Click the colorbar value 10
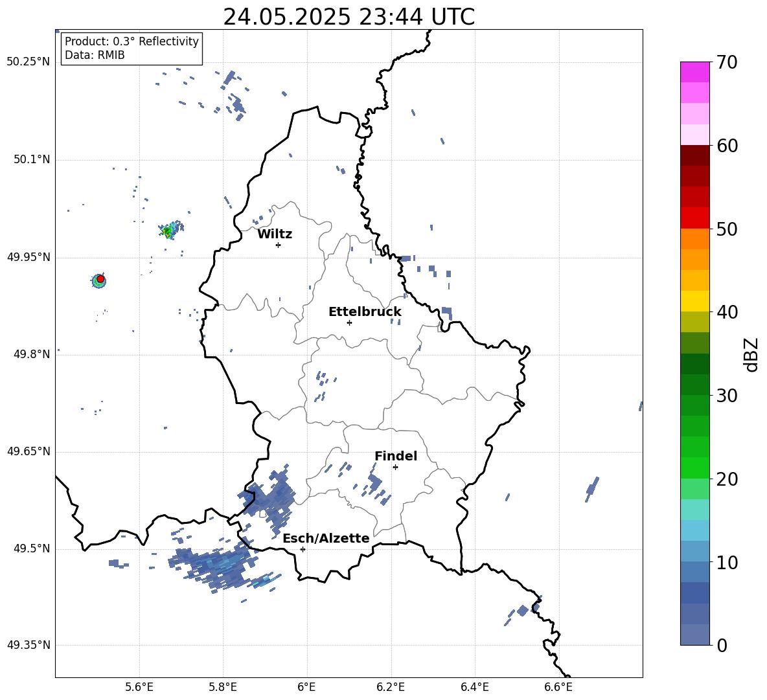Viewport: 767px width, 700px height. coord(727,562)
